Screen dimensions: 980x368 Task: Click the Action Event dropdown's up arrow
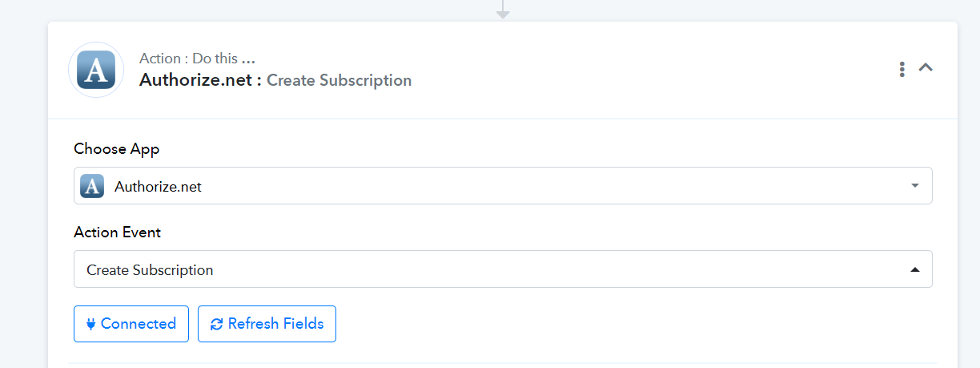click(x=915, y=270)
